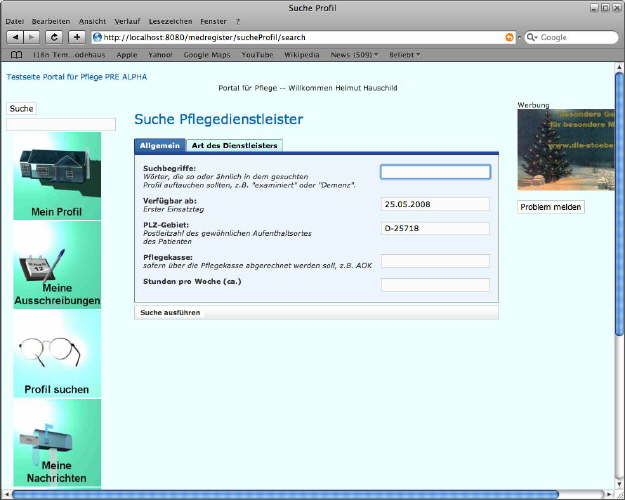Click the Pflegekasse text field
The height and width of the screenshot is (500, 625).
(x=435, y=261)
